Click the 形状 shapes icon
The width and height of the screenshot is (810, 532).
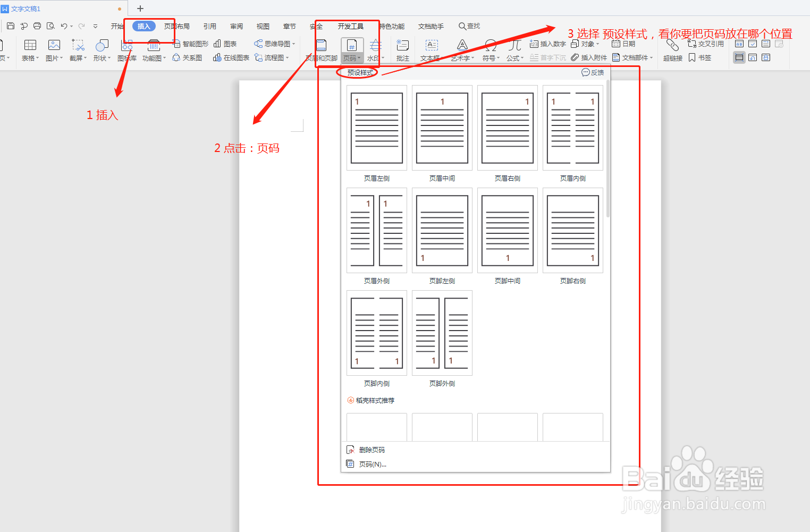(102, 45)
